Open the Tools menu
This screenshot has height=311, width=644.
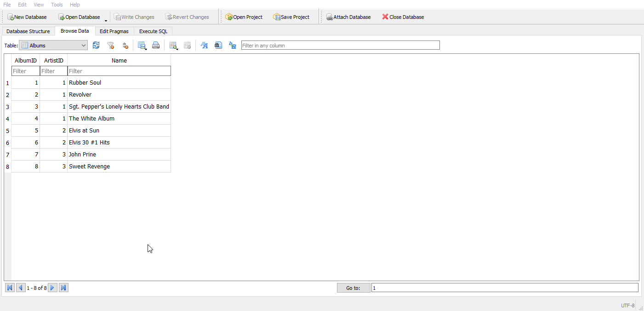pos(56,5)
